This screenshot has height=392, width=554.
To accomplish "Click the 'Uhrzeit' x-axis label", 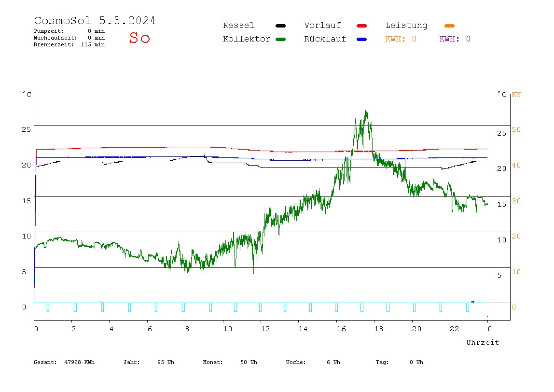I will coord(483,342).
